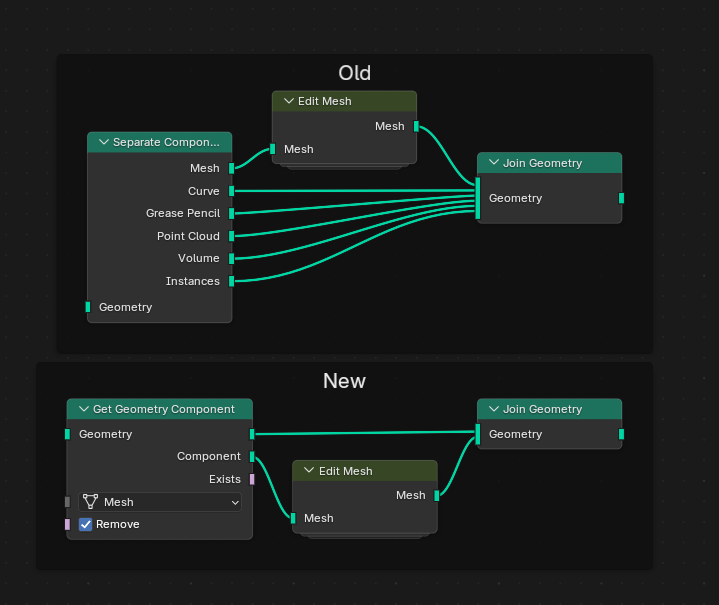The image size is (719, 605).
Task: Select the Get Geometry Component node header
Action: 160,409
